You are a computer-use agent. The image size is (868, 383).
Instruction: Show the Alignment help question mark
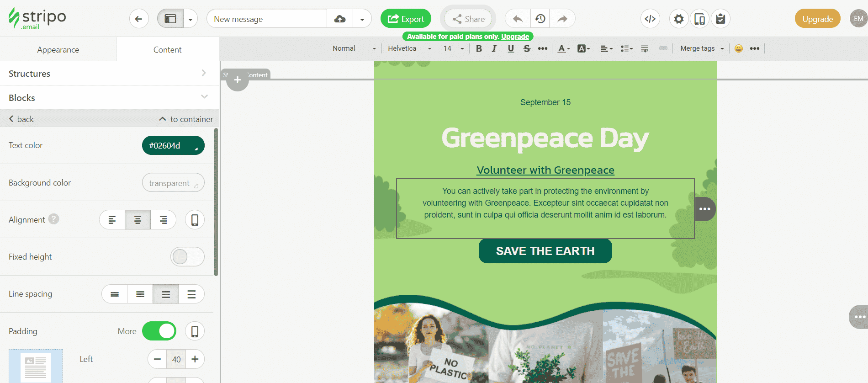(54, 219)
